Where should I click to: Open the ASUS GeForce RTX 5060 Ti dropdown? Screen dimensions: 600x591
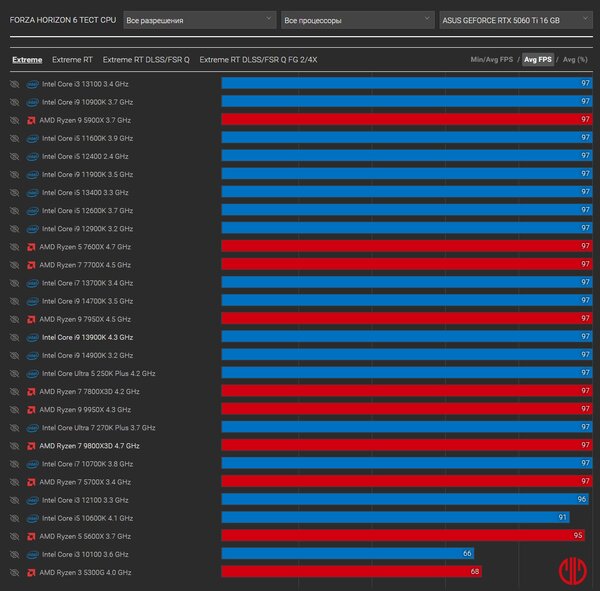point(516,20)
